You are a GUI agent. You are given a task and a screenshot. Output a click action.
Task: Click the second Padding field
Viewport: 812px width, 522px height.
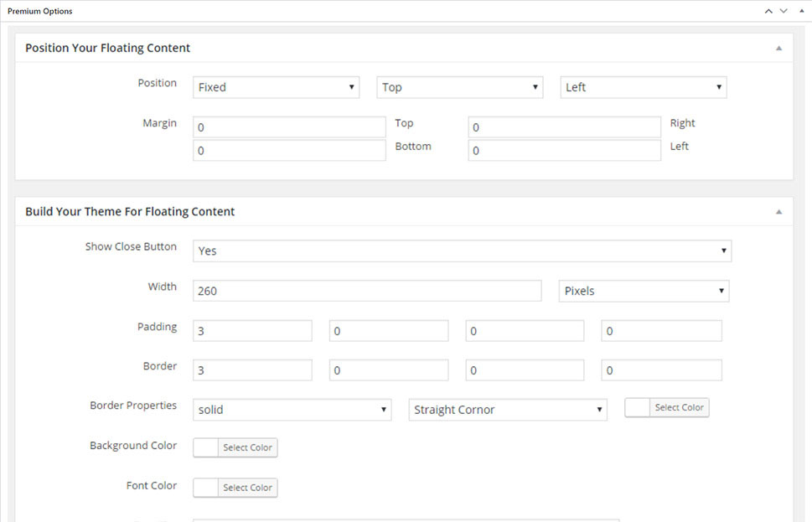point(389,331)
